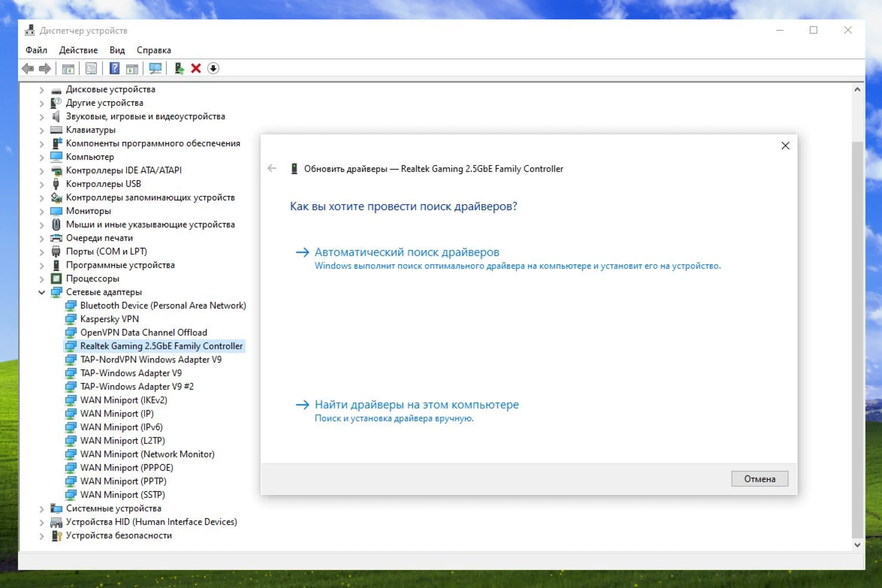
Task: Click the red X uninstall device icon
Action: pos(196,69)
